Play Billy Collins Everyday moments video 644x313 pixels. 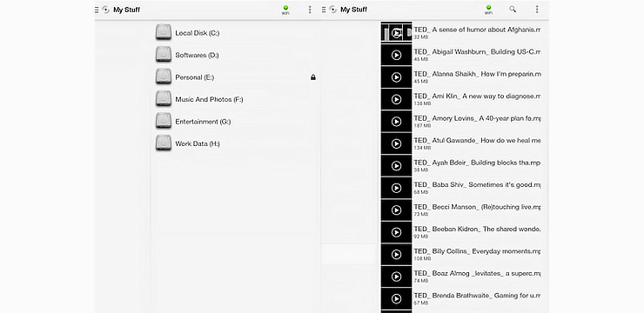coord(396,255)
